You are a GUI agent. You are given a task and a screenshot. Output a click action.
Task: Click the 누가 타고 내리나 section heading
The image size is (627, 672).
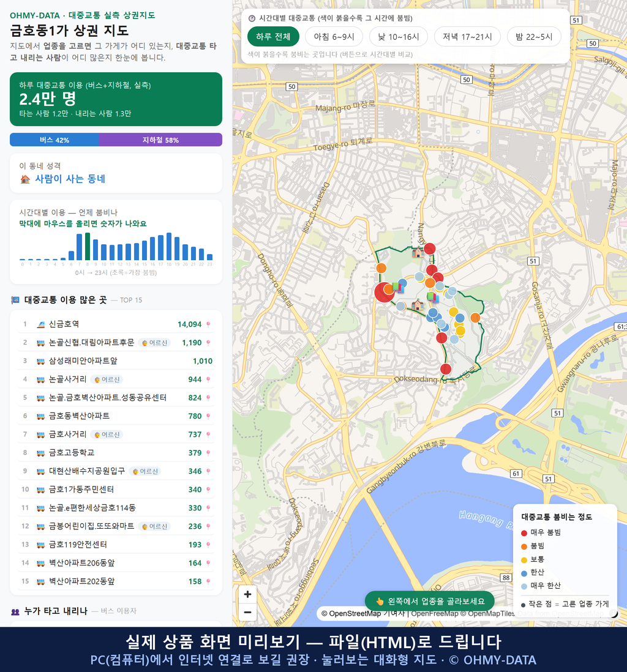56,611
